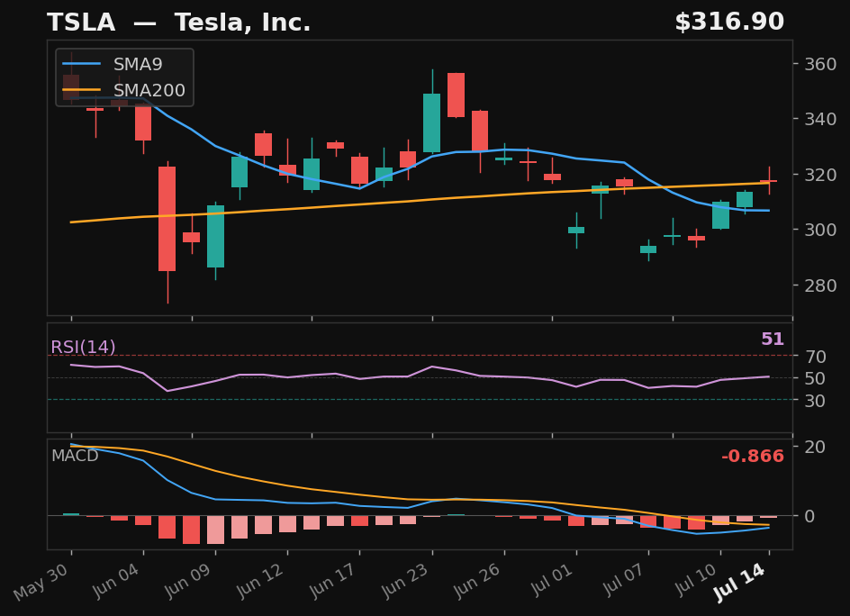Image resolution: width=850 pixels, height=616 pixels.
Task: Click the 300 price axis label
Action: [820, 230]
